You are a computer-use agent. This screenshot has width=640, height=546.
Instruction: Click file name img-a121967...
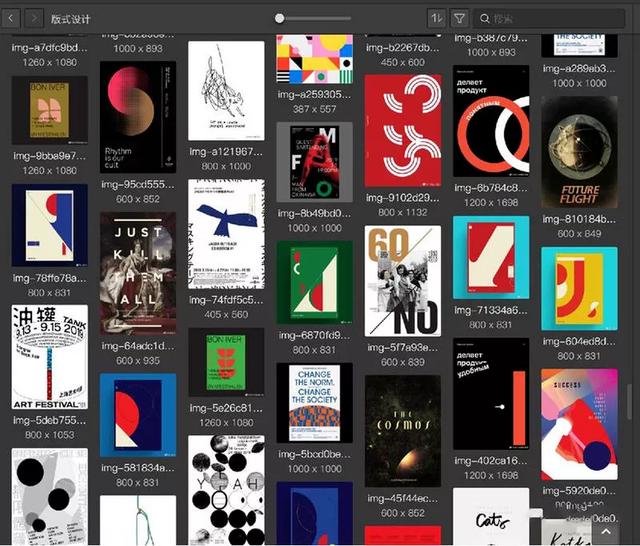click(226, 152)
